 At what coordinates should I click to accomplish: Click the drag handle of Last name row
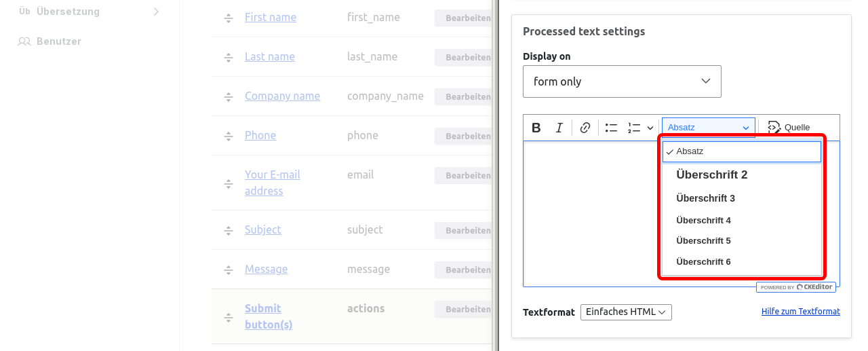coord(229,58)
